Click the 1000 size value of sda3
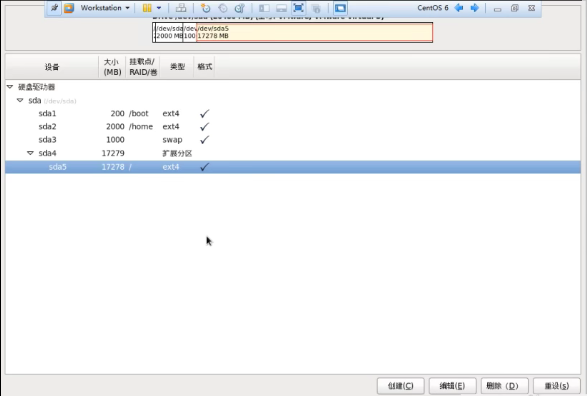Viewport: 587px width, 396px height. [x=115, y=140]
